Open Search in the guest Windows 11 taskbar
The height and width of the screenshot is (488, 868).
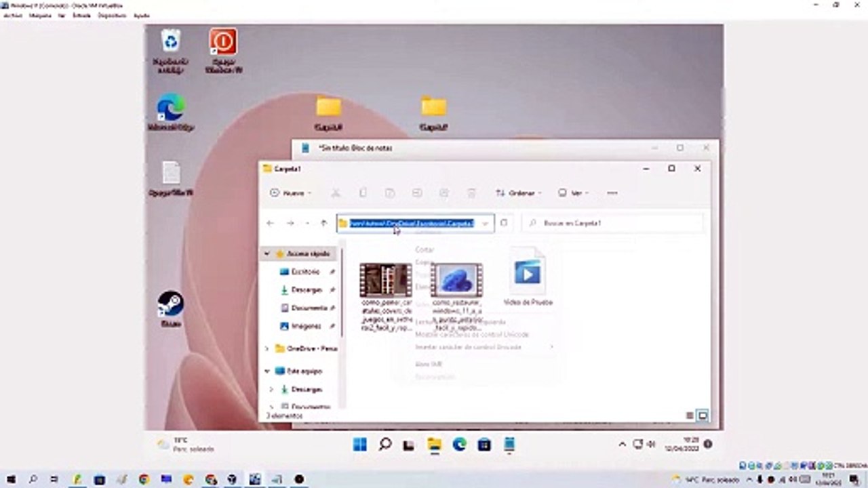(385, 445)
